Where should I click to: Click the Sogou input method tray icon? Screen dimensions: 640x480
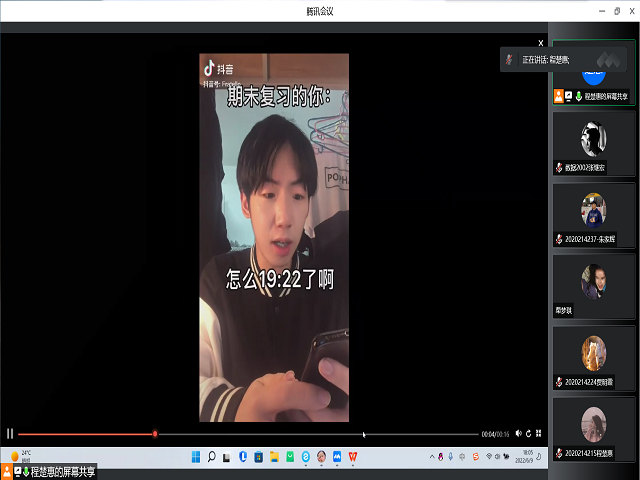476,456
